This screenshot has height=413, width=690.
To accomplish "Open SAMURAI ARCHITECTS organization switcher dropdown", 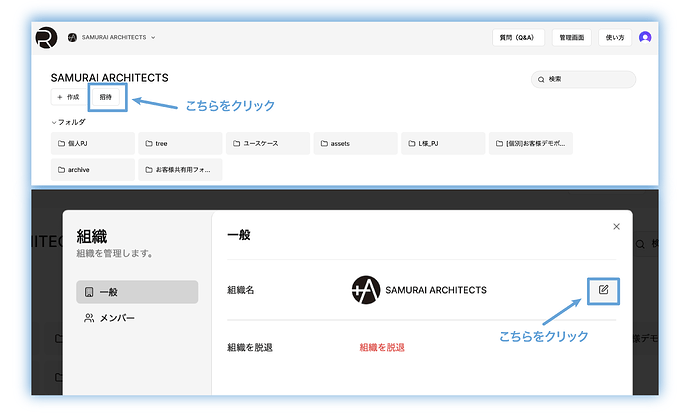I will [112, 37].
